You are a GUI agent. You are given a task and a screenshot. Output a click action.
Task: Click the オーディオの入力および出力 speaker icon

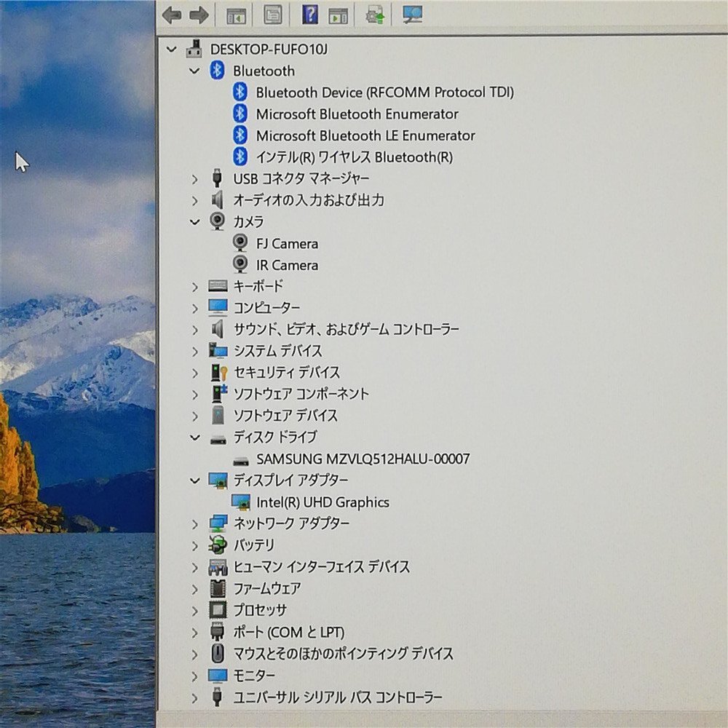tap(217, 199)
